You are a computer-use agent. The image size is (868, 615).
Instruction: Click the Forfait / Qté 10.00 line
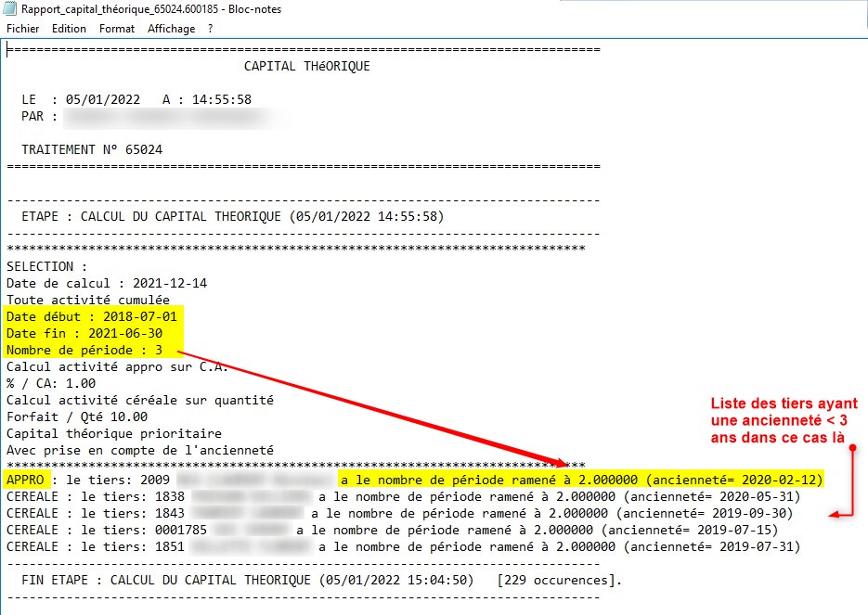coord(77,416)
